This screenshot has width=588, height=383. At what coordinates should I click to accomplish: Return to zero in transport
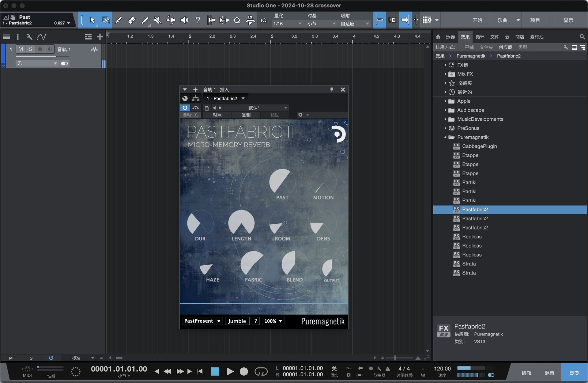(x=200, y=372)
